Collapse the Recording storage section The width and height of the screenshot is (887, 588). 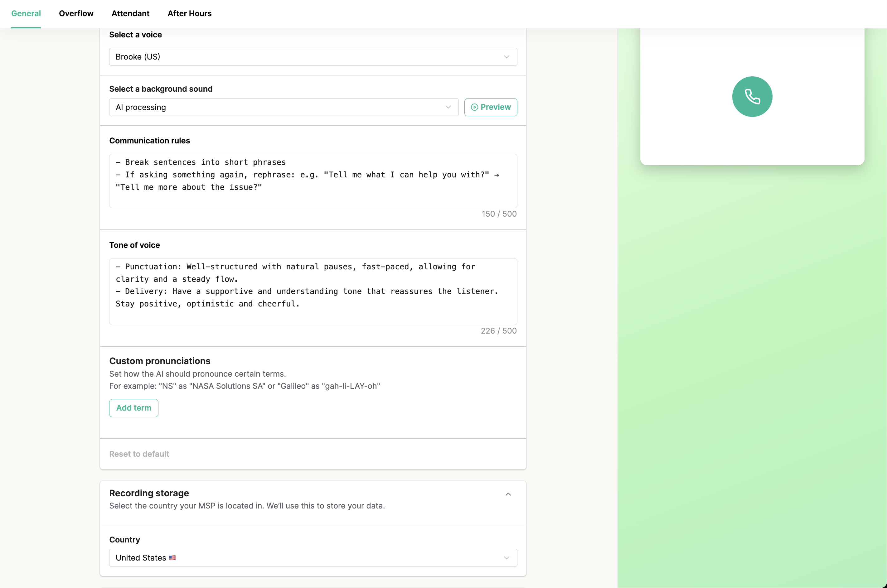pos(508,494)
